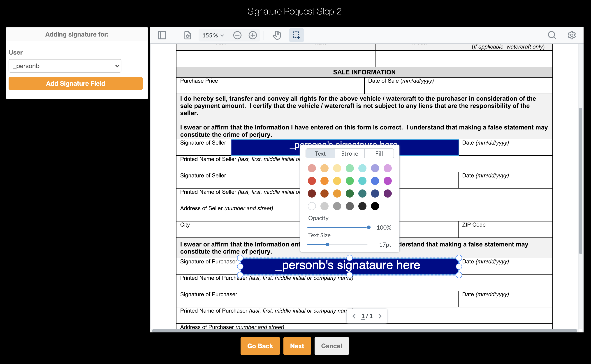This screenshot has width=591, height=364.
Task: Pick the dark green color swatch
Action: click(350, 194)
